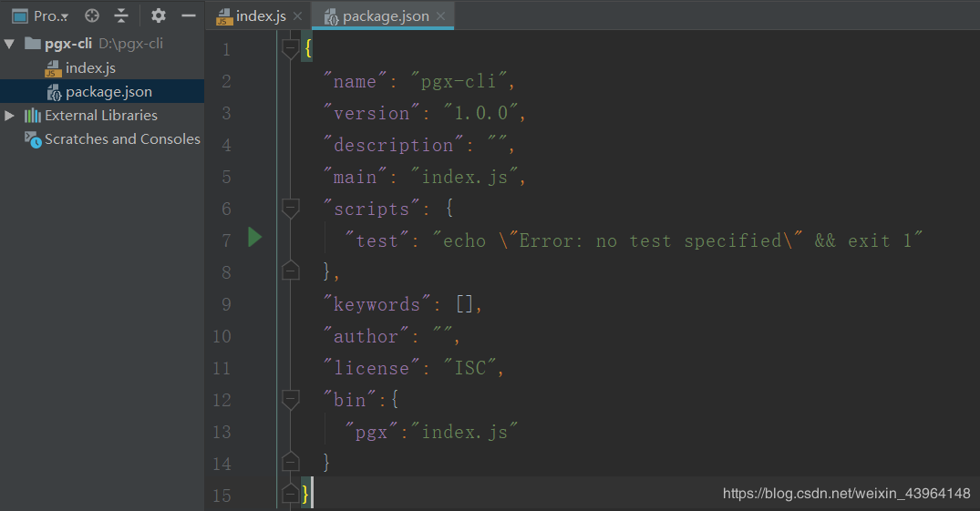Click the echo Error test command string
The width and height of the screenshot is (980, 511).
click(x=677, y=240)
